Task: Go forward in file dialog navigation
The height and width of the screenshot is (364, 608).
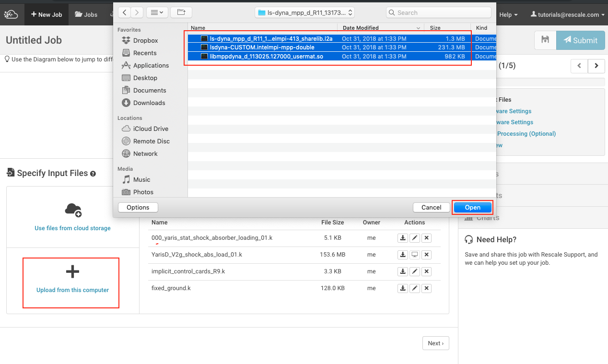Action: point(137,12)
